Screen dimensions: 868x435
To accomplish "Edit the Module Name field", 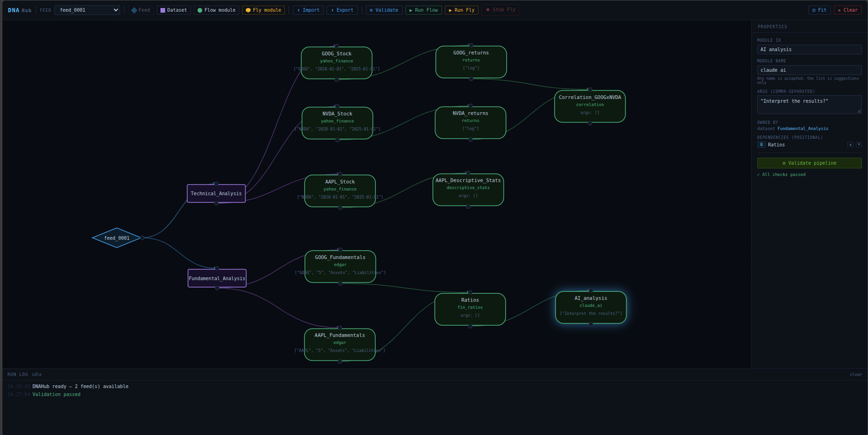I will 809,70.
